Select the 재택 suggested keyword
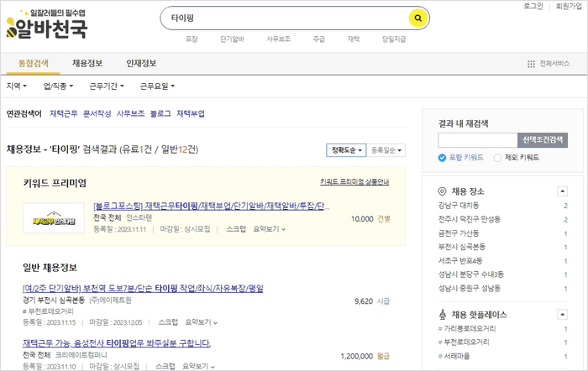Image resolution: width=588 pixels, height=371 pixels. [354, 39]
